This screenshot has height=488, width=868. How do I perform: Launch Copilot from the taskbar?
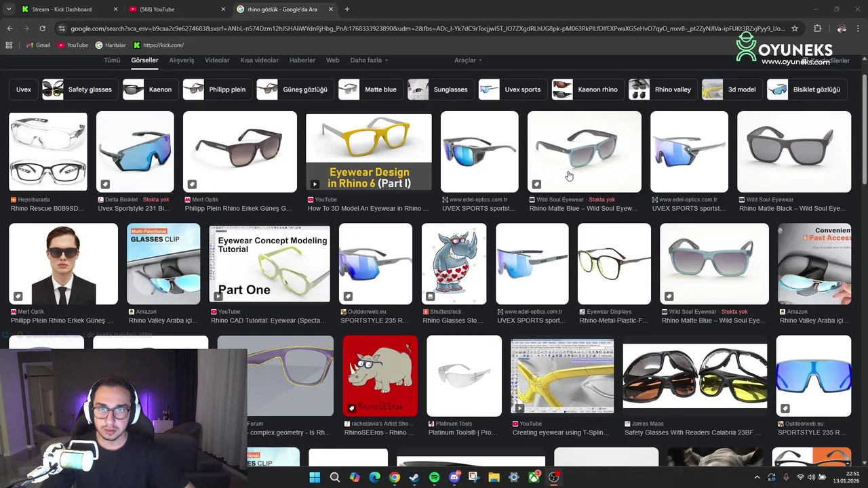(355, 477)
